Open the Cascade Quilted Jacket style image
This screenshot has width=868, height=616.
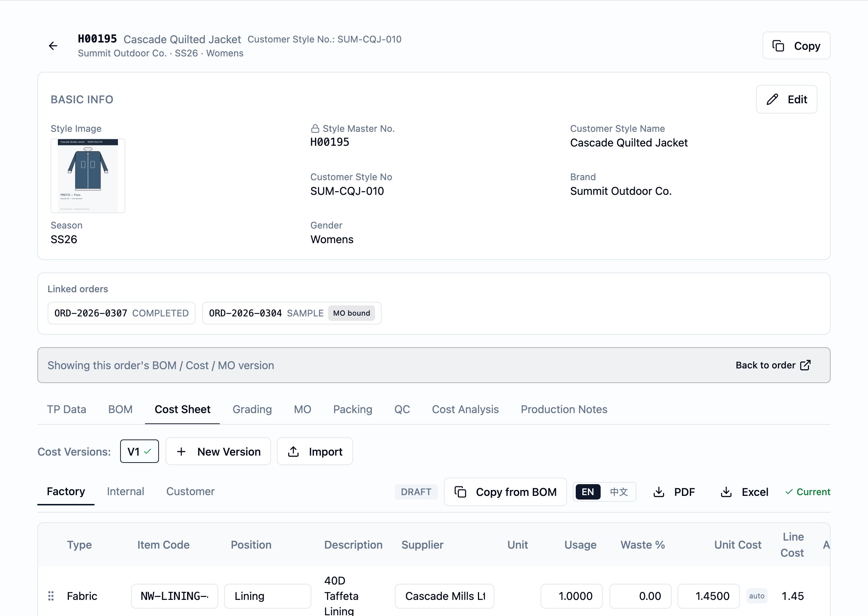click(x=88, y=176)
